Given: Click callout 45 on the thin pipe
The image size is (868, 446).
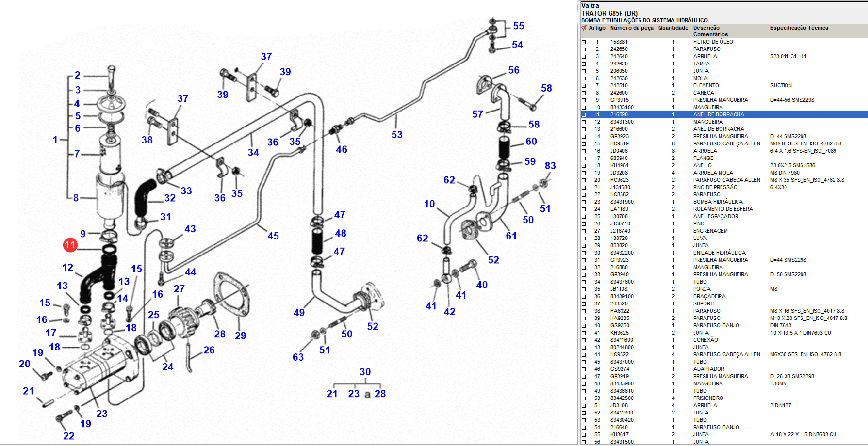Looking at the screenshot, I should point(273,236).
